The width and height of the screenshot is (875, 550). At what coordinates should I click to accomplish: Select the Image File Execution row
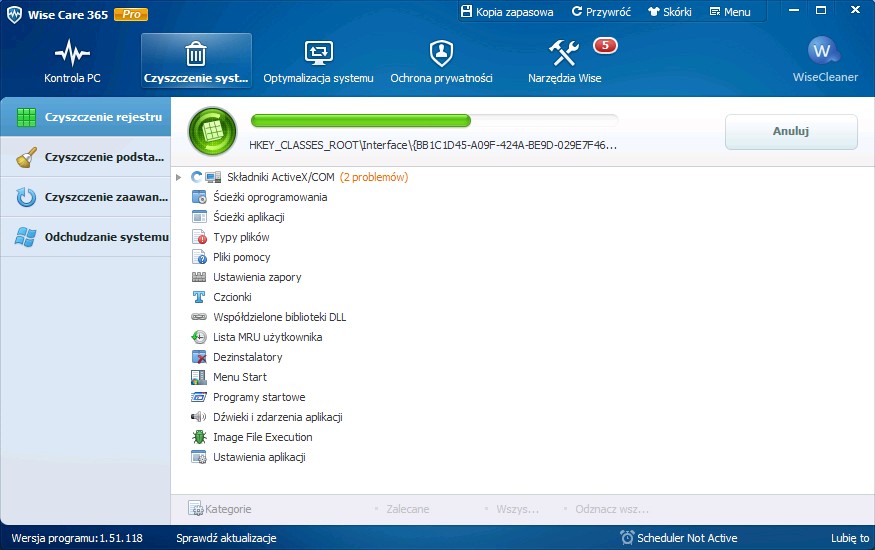point(252,437)
